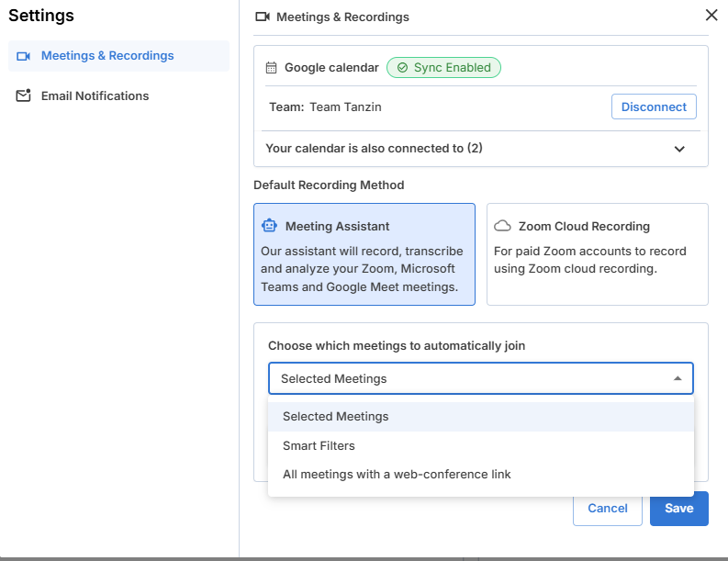This screenshot has height=561, width=728.
Task: Choose 'Selected Meetings' from the dropdown list
Action: pos(480,417)
